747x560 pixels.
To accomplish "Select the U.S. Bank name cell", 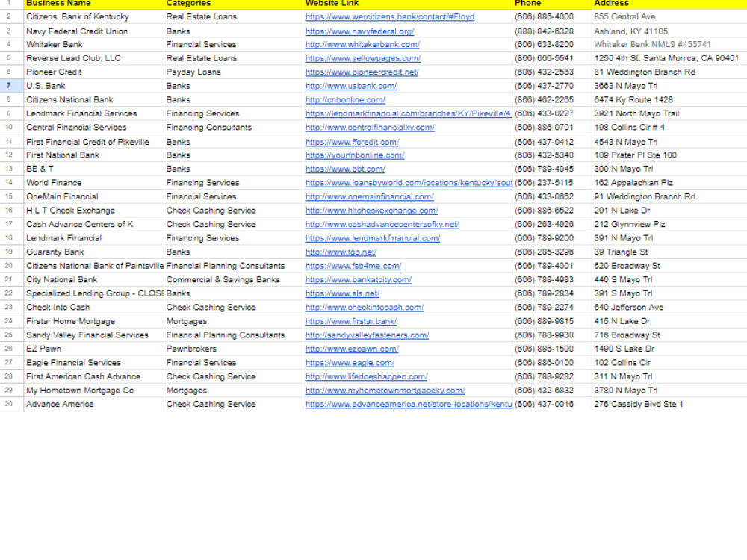I will pyautogui.click(x=94, y=86).
